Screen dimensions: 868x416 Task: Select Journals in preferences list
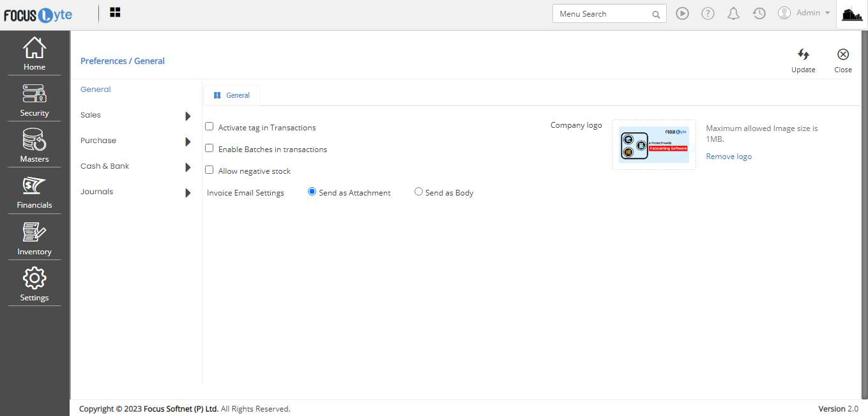(97, 192)
